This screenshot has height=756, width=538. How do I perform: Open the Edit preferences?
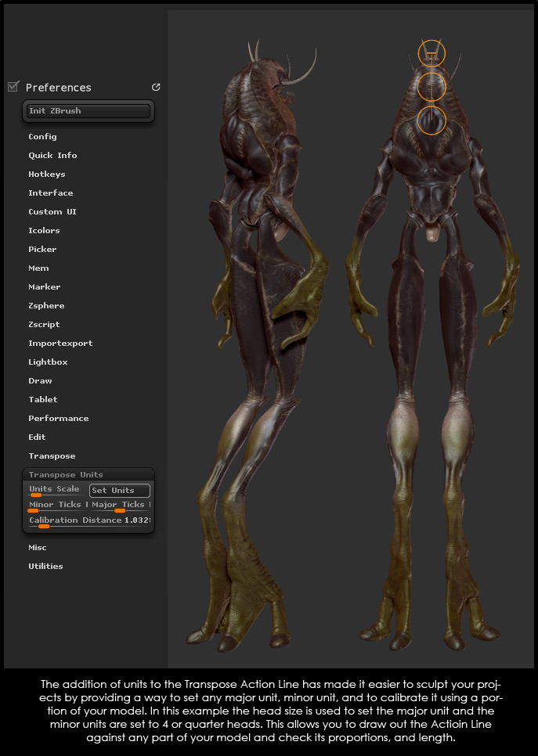click(x=37, y=437)
